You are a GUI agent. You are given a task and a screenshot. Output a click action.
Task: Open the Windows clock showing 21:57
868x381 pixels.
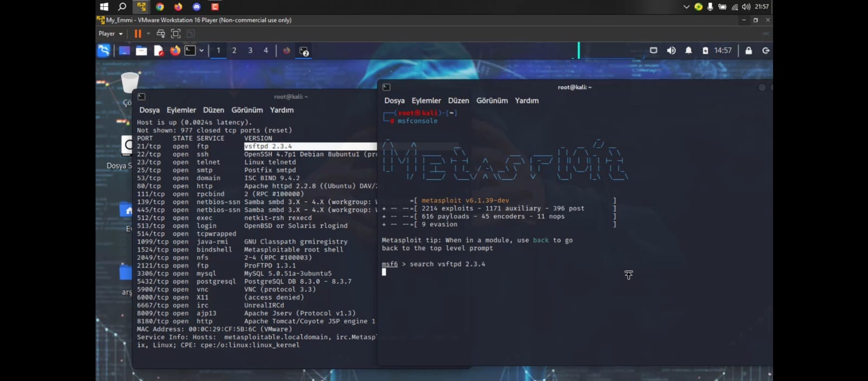coord(762,7)
